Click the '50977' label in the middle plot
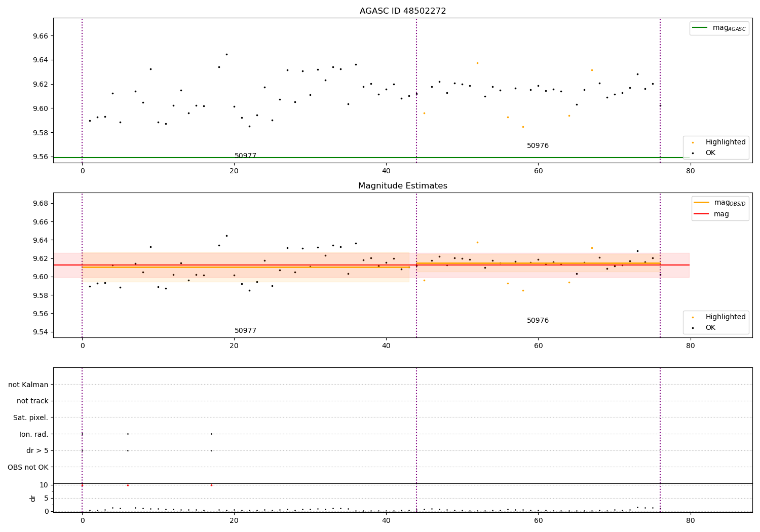The width and height of the screenshot is (760, 532). [245, 331]
